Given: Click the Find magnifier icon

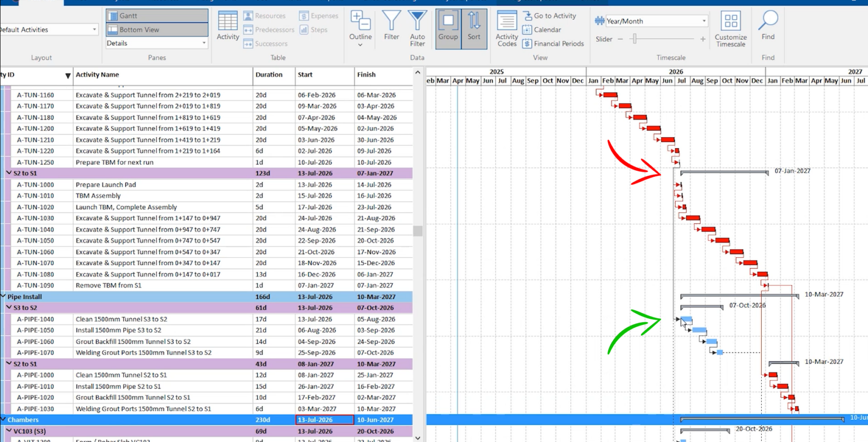Looking at the screenshot, I should click(768, 25).
